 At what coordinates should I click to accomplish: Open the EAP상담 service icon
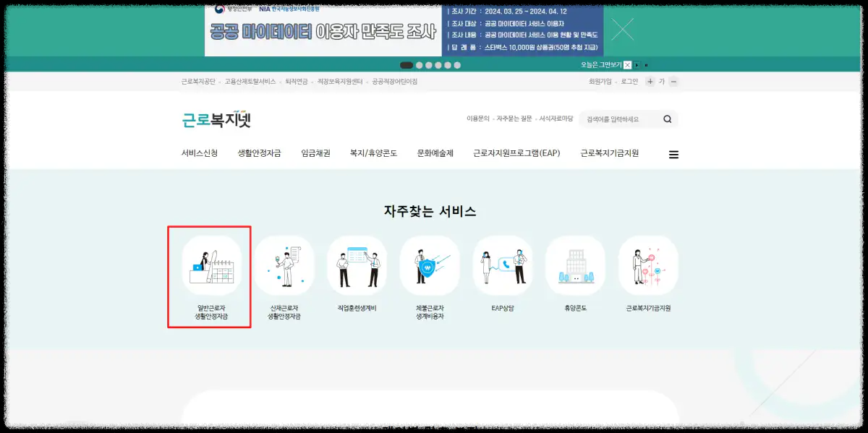tap(503, 265)
